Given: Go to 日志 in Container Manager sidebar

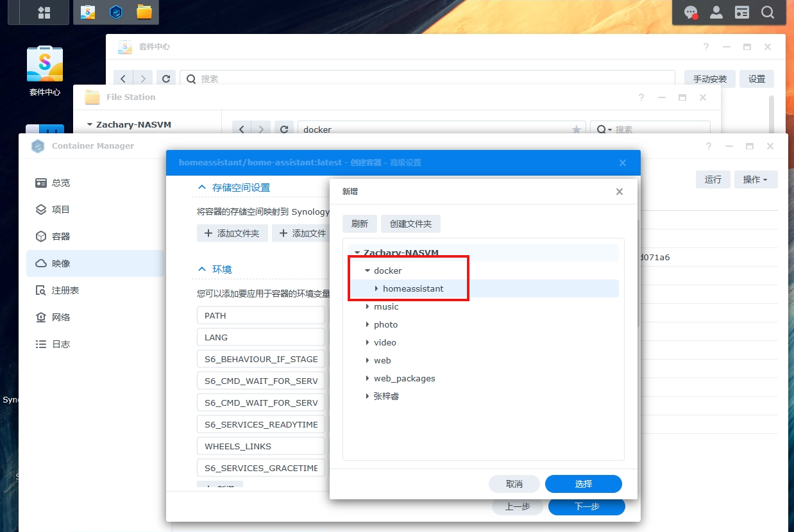Looking at the screenshot, I should click(95, 344).
